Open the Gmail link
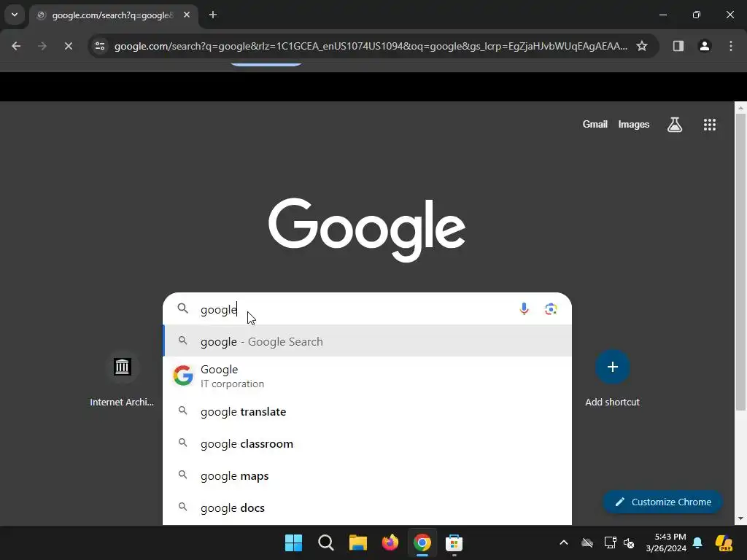The width and height of the screenshot is (747, 560). tap(595, 124)
